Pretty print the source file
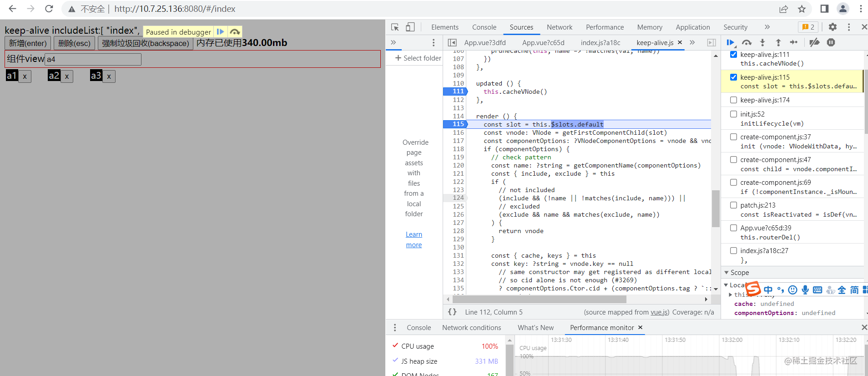Screen dimensions: 868x376 tap(452, 312)
